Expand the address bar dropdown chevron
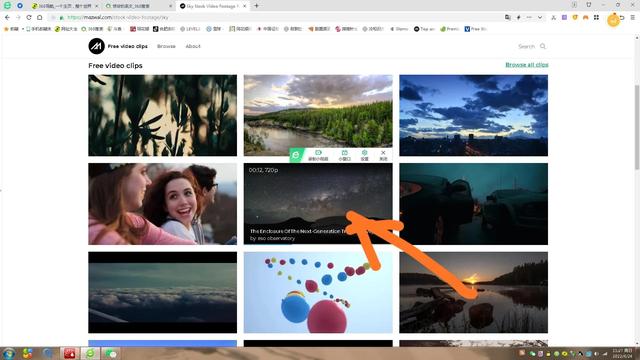Screen dimensions: 640x360 [x=540, y=18]
